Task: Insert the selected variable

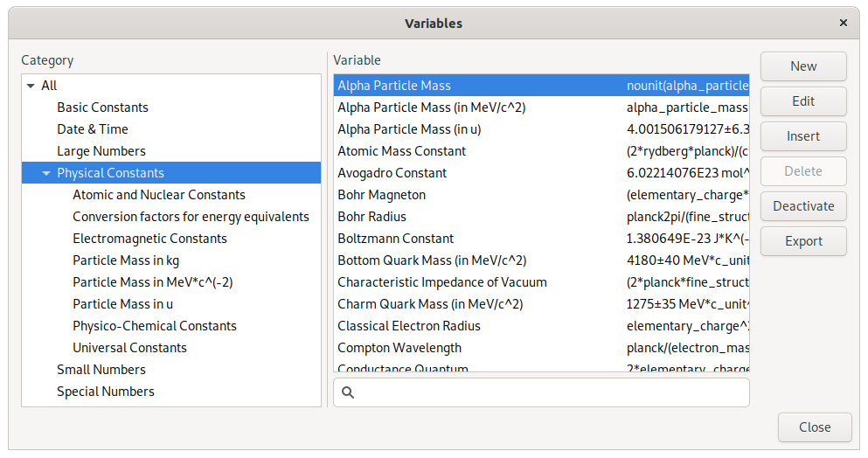Action: [802, 136]
